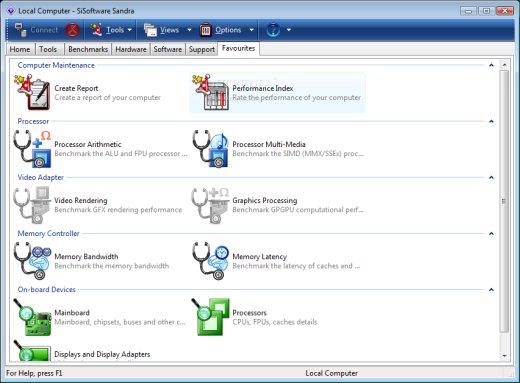Click the scrollbar down arrow
Viewport: 520px width, 383px height.
click(504, 356)
